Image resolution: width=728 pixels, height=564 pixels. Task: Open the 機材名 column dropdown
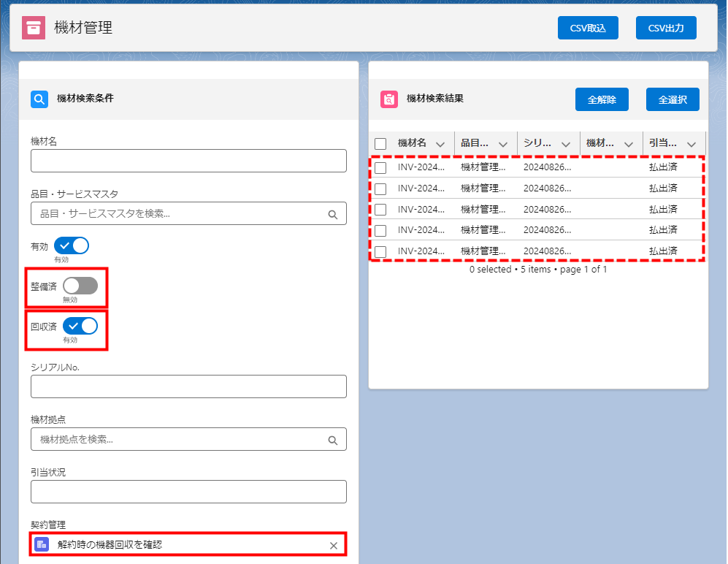pos(440,144)
